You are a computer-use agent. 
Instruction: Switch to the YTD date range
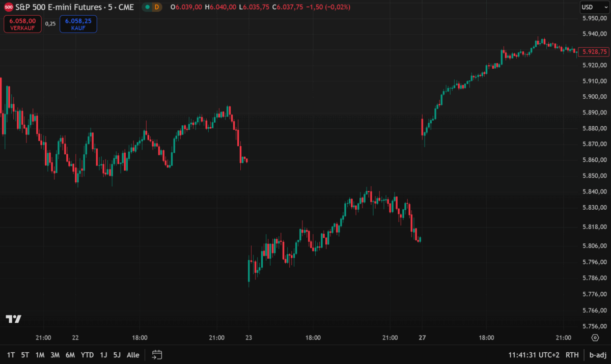pos(87,355)
